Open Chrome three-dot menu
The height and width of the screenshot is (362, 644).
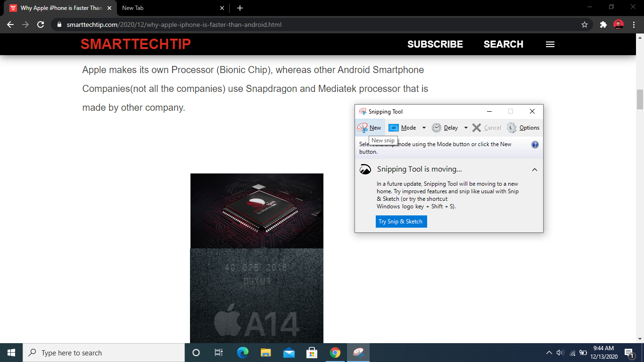pyautogui.click(x=634, y=25)
